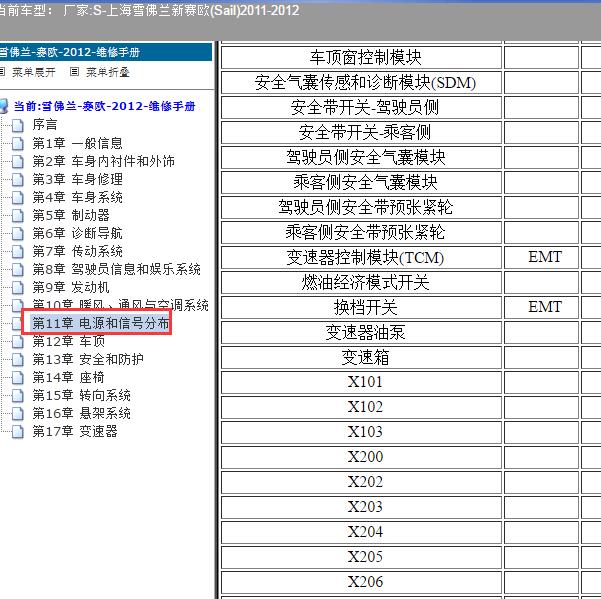
Task: Open 第9章 发动机
Action: pos(71,287)
